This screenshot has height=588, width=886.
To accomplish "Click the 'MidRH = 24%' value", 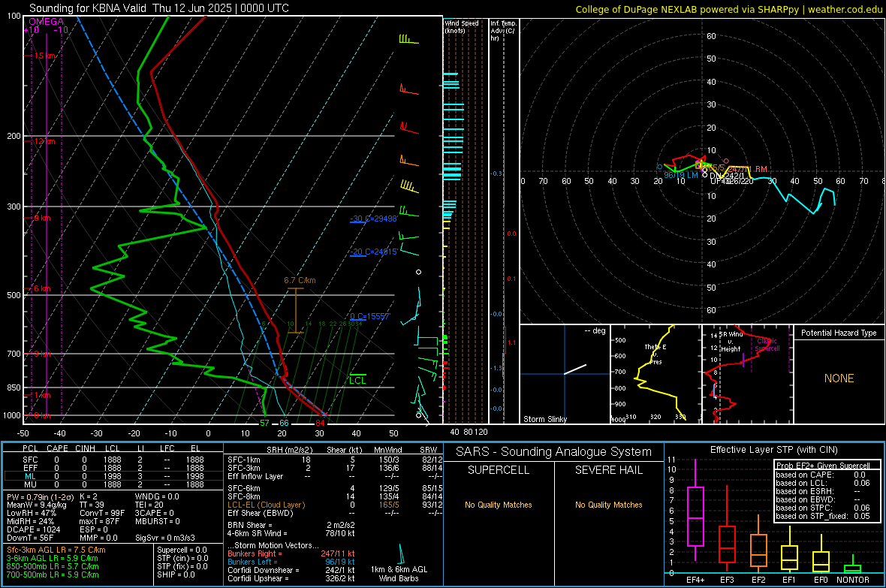I will 31,521.
